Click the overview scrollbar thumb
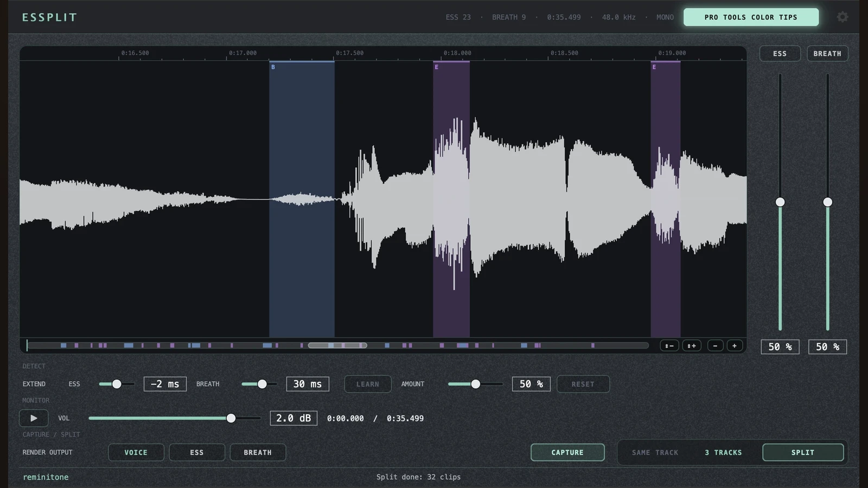 [x=337, y=345]
